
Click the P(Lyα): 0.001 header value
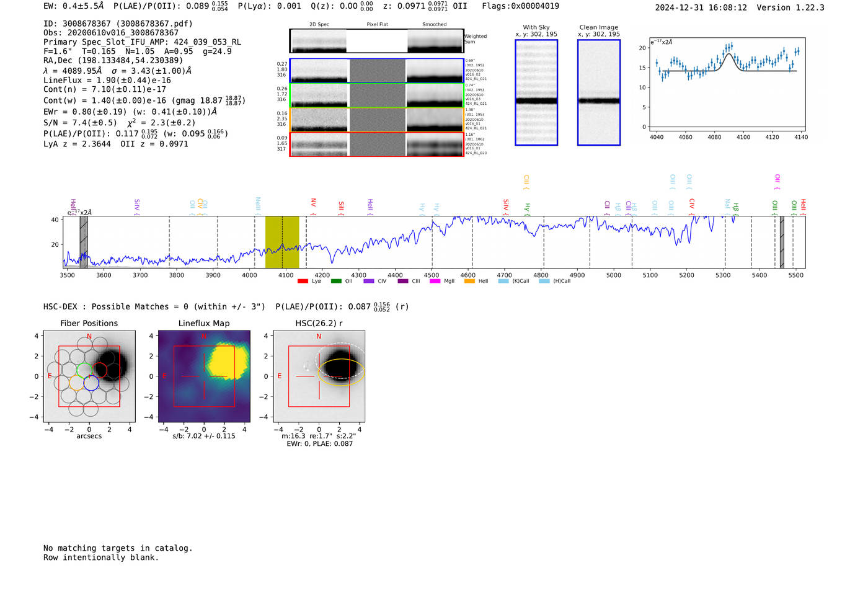tap(270, 6)
